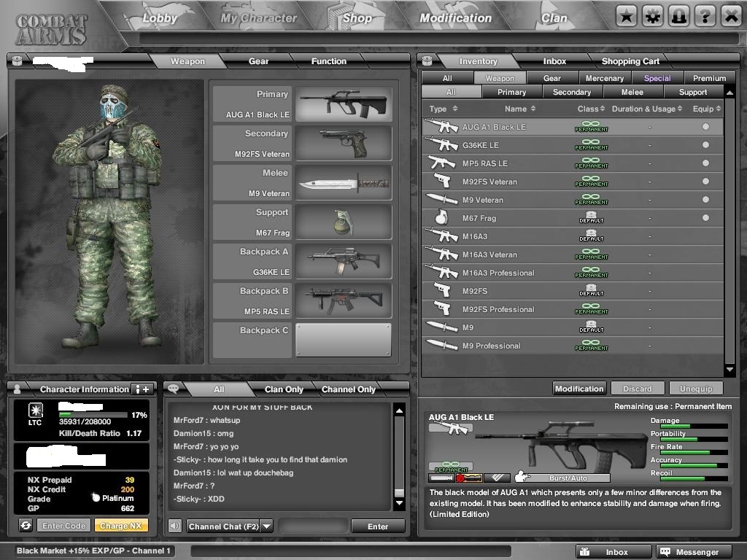Sort inventory by Type column arrows
This screenshot has width=747, height=560.
pos(455,109)
